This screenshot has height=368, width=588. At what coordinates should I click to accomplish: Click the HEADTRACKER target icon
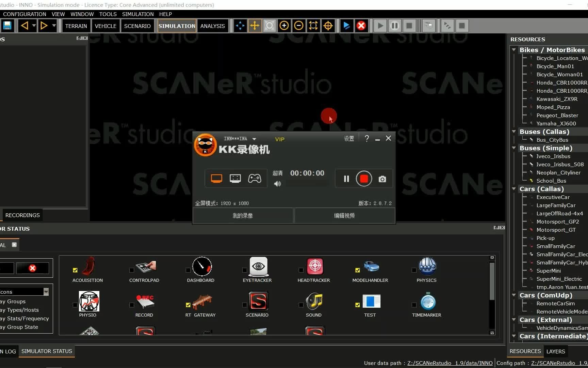tap(315, 266)
